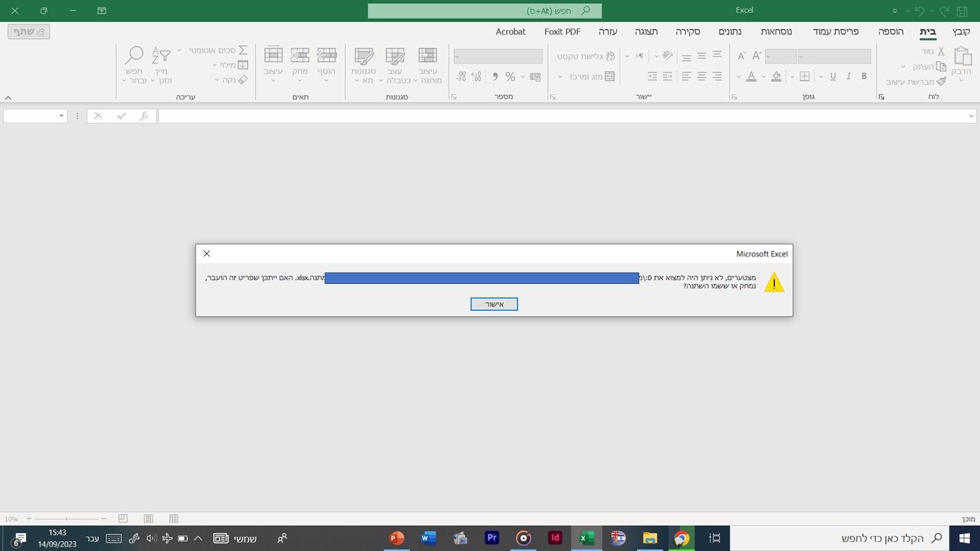Image resolution: width=980 pixels, height=551 pixels.
Task: Click the Increase Indent icon
Action: pyautogui.click(x=652, y=77)
